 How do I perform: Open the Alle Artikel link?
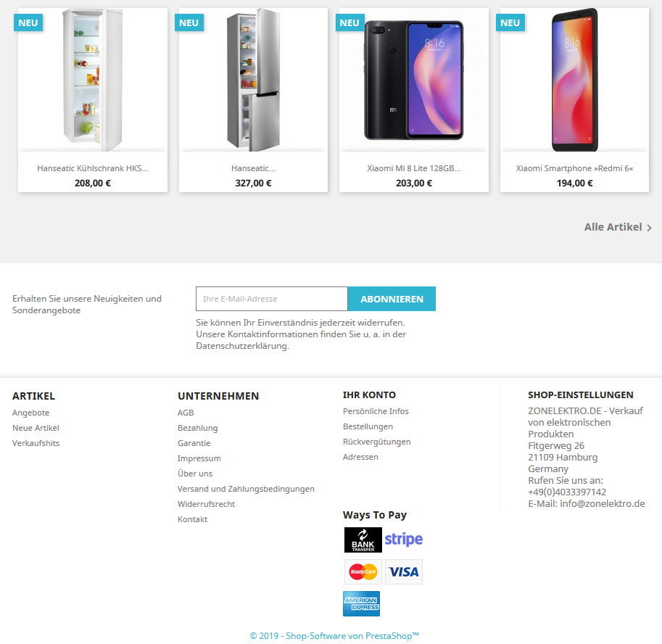(613, 227)
